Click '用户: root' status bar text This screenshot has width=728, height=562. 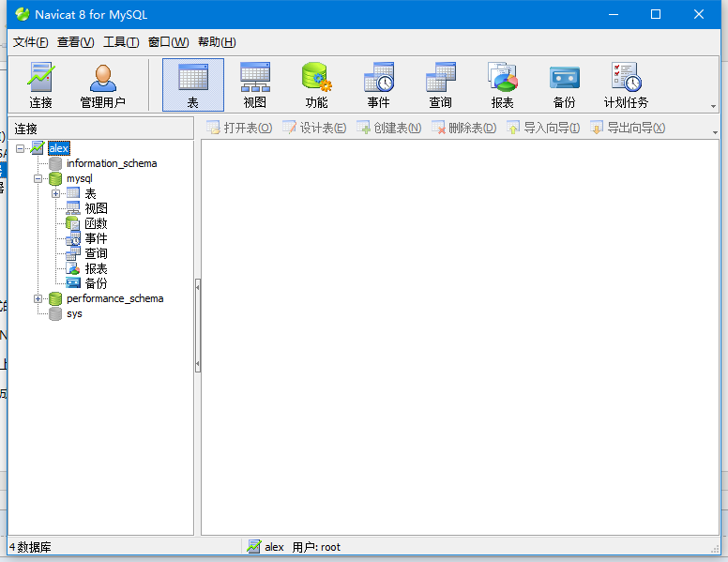point(316,547)
